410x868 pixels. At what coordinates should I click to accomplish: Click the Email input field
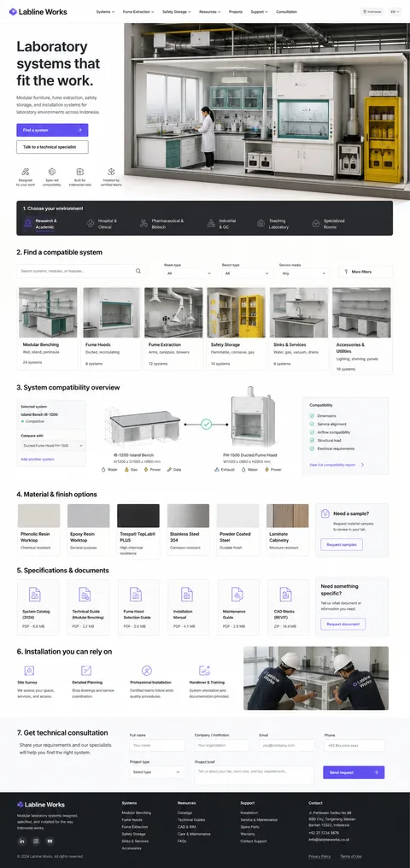click(x=287, y=746)
